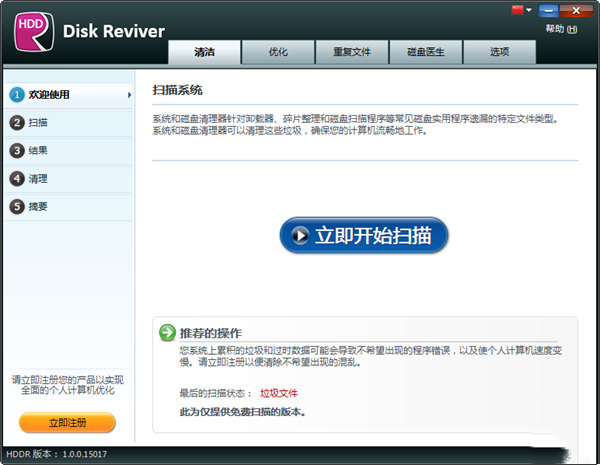Switch to the 清洁 tab
This screenshot has height=465, width=600.
pos(204,52)
